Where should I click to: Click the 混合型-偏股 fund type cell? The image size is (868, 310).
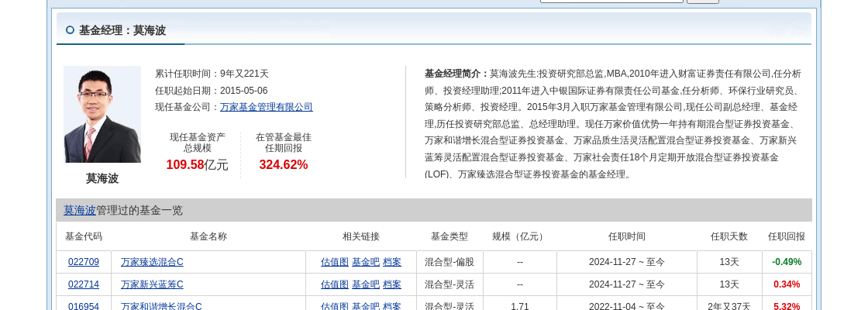(449, 262)
